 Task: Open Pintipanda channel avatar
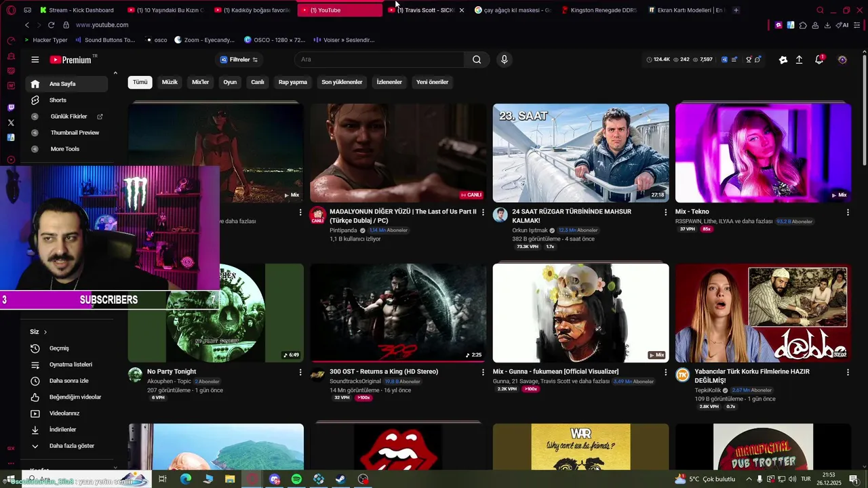coord(317,216)
